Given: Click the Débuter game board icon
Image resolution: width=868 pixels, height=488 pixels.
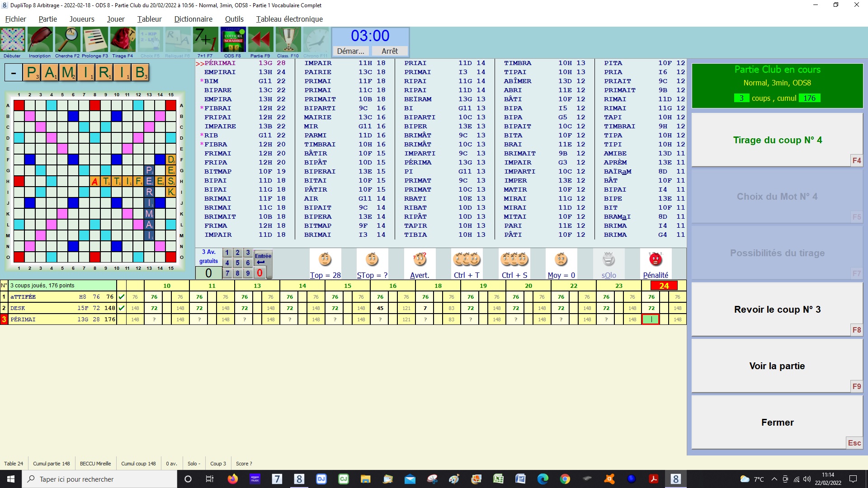Looking at the screenshot, I should tap(13, 40).
